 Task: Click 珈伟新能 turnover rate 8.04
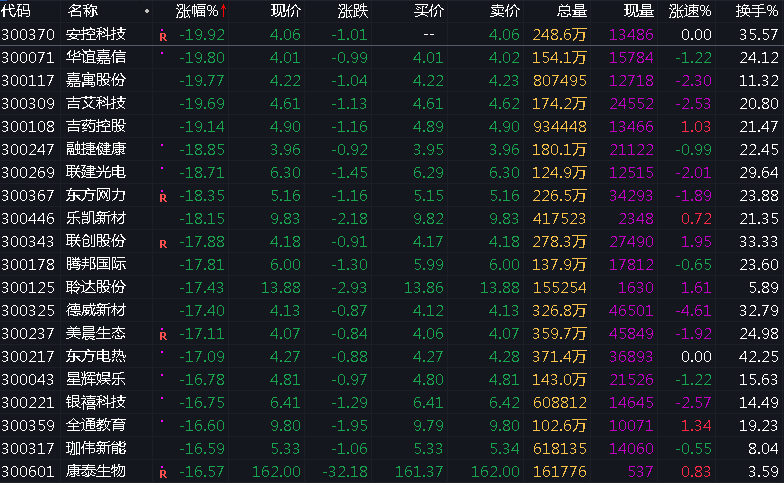[x=764, y=448]
